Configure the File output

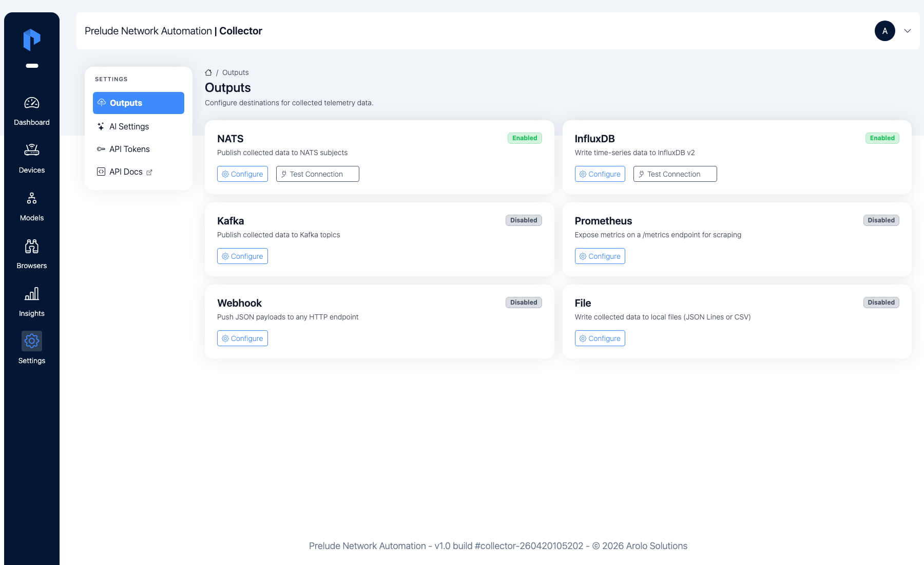(600, 338)
